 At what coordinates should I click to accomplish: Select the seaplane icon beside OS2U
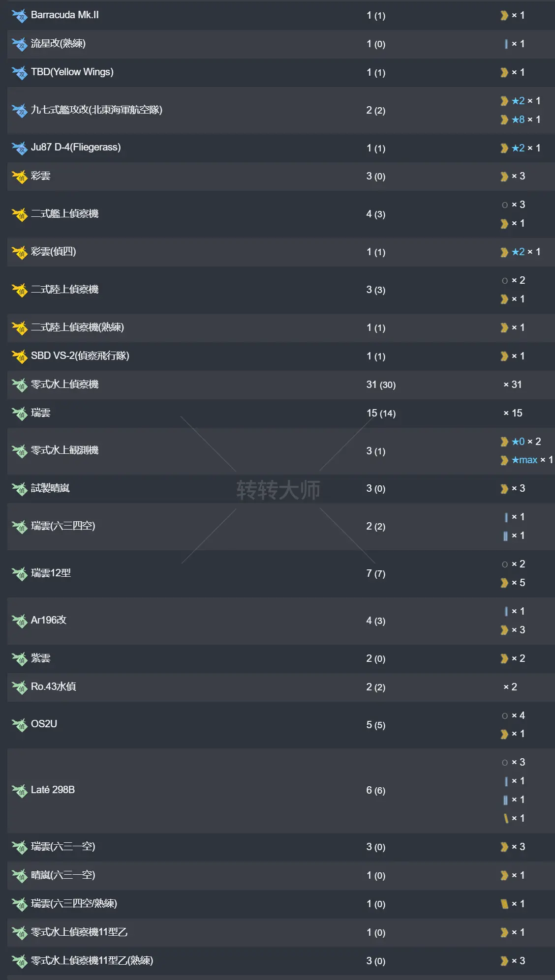(20, 724)
